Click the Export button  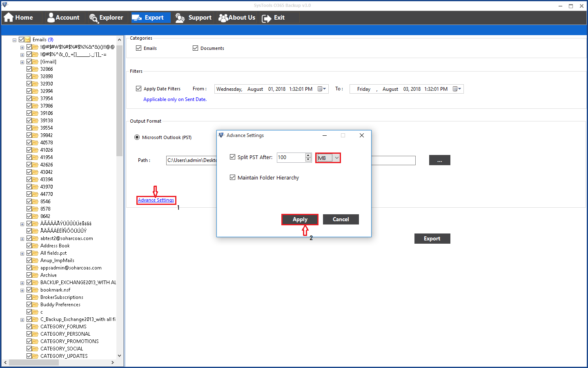[x=432, y=239]
